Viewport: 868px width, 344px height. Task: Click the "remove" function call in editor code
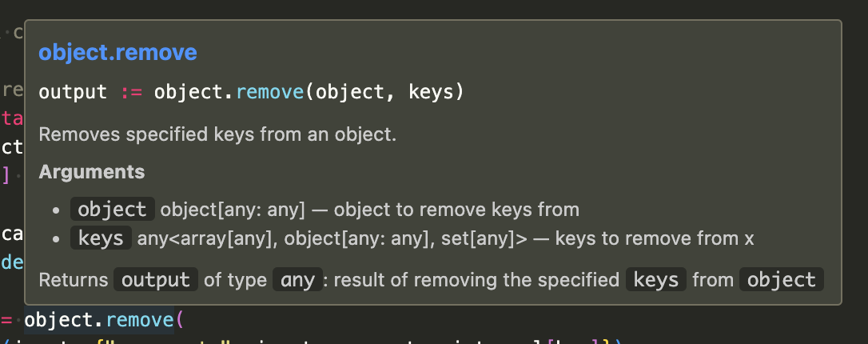(140, 320)
